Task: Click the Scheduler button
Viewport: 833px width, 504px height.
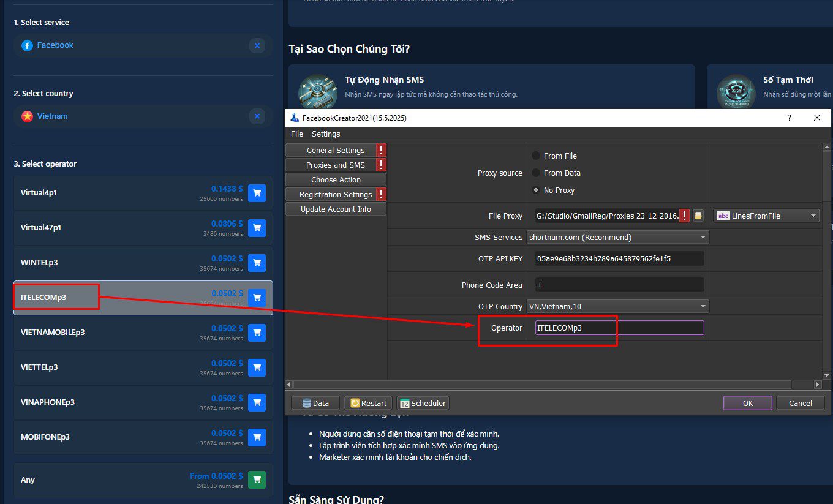Action: tap(423, 403)
